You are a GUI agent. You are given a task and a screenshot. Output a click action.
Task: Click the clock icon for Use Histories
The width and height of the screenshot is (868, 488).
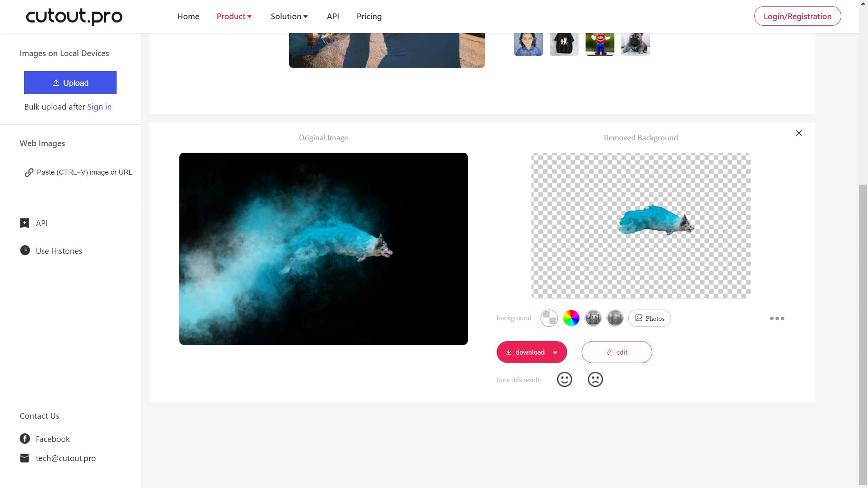coord(25,250)
